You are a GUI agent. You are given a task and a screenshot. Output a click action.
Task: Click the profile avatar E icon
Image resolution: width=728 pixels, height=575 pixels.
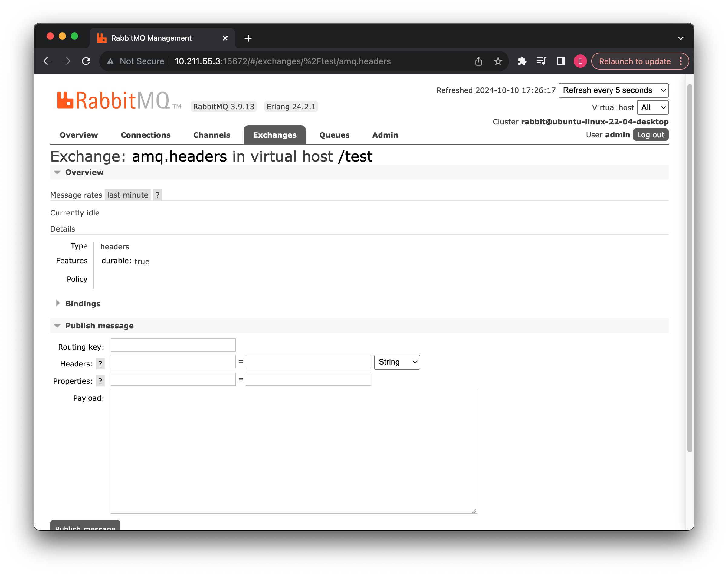click(x=580, y=61)
